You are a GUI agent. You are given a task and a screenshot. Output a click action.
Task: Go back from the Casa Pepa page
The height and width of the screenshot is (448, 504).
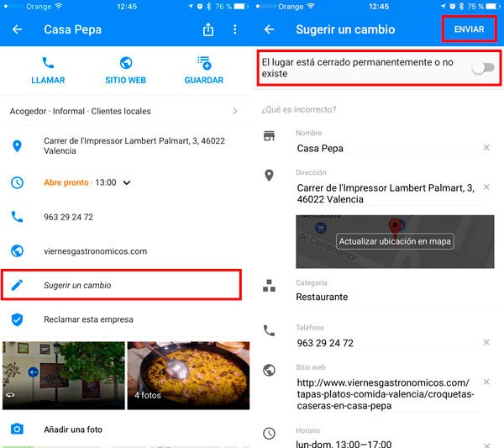pos(17,29)
